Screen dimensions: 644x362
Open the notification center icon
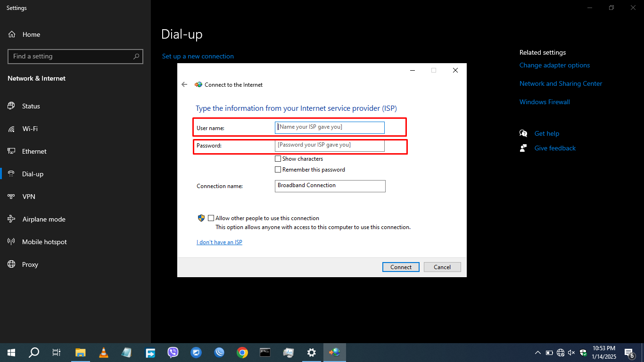[x=629, y=352]
